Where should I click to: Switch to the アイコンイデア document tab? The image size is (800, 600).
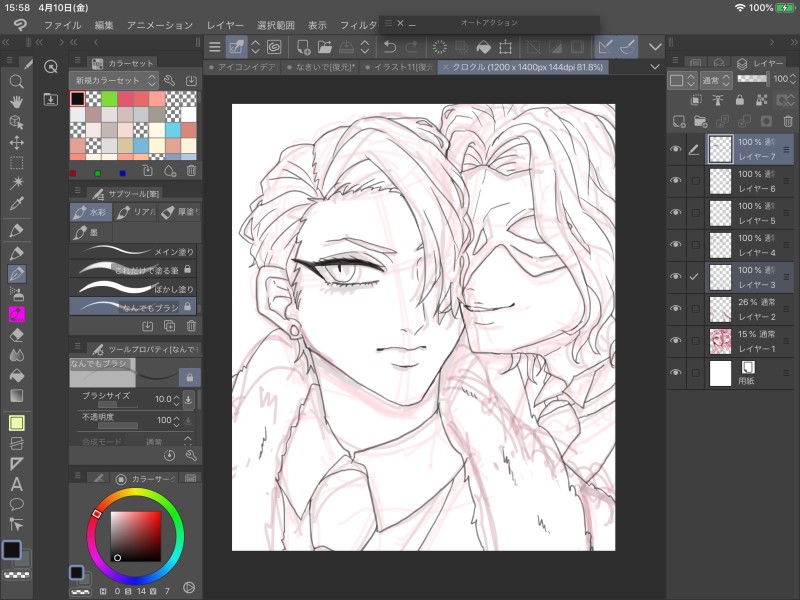point(242,67)
